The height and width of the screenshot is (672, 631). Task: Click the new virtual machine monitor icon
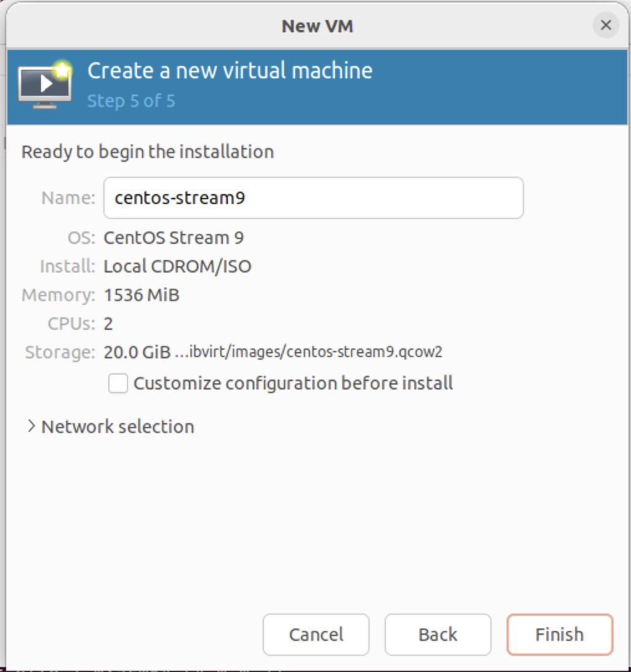click(x=45, y=85)
